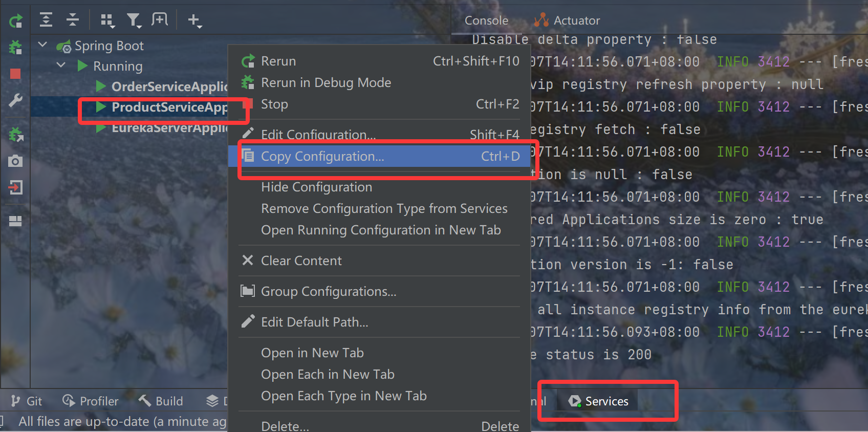
Task: Choose Open Each in New Tab
Action: click(380, 374)
